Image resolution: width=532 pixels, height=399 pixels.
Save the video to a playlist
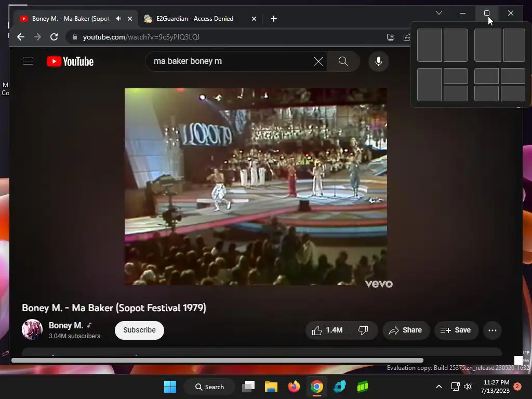coord(456,330)
